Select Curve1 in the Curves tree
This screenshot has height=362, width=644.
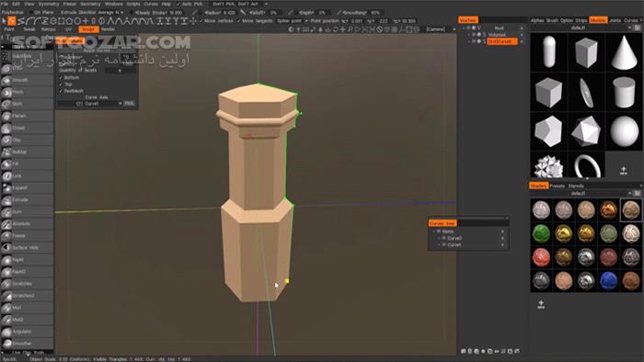(454, 244)
